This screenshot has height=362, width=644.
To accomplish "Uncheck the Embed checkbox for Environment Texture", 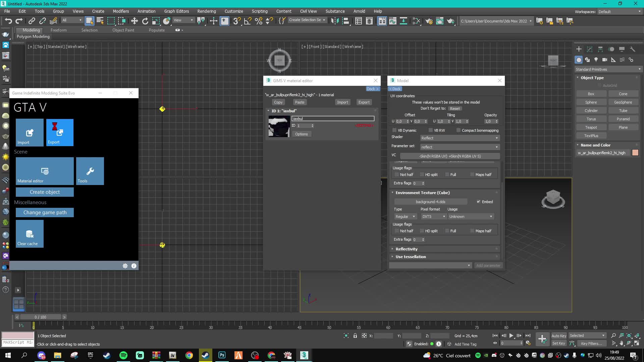I will tap(479, 201).
